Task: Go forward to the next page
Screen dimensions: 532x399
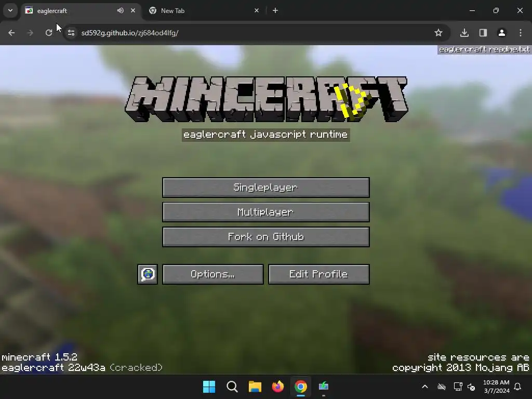Action: click(x=30, y=33)
